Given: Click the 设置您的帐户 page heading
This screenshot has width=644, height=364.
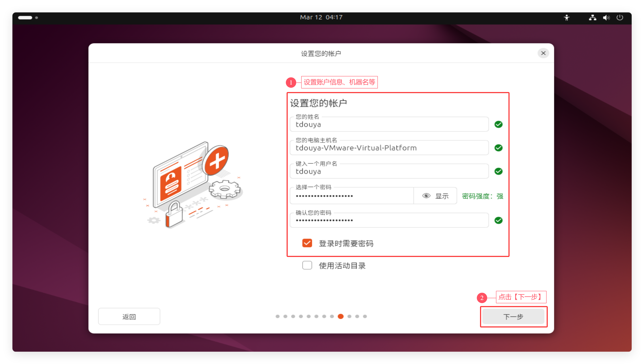Looking at the screenshot, I should [318, 103].
